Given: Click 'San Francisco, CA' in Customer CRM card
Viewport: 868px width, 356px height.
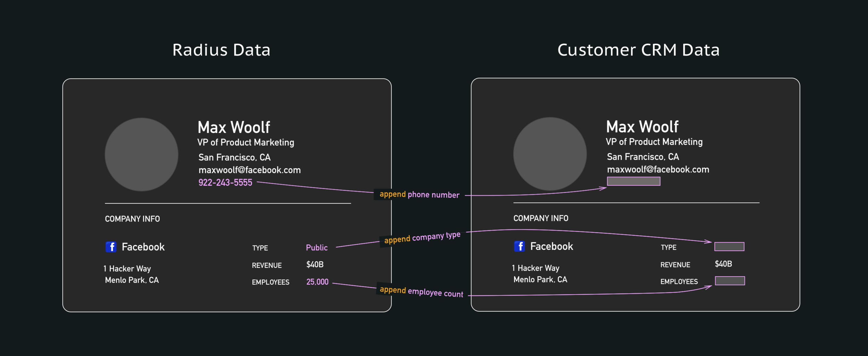Looking at the screenshot, I should (643, 157).
